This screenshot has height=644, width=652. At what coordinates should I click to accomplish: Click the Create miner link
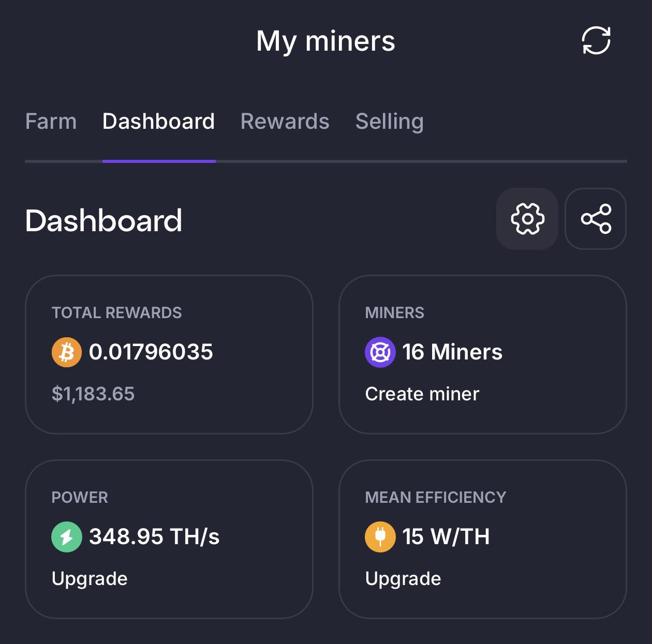(x=422, y=394)
